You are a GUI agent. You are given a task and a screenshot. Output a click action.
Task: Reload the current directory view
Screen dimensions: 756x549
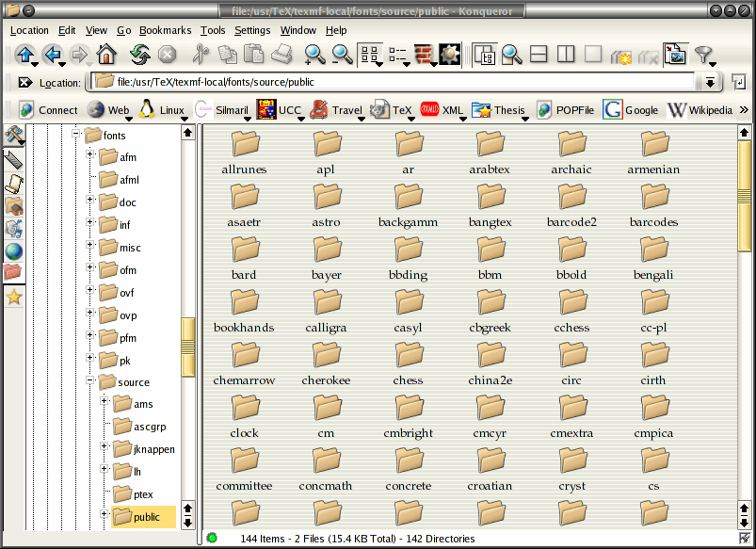coord(139,54)
